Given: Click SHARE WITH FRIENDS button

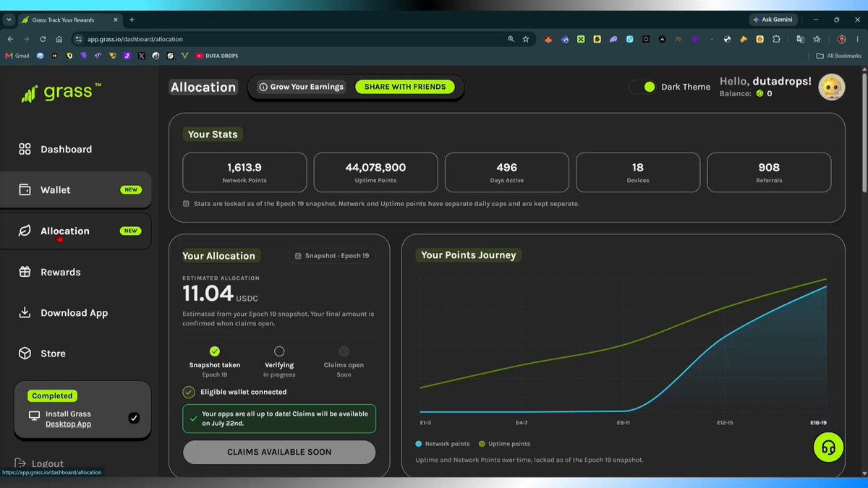Looking at the screenshot, I should click(405, 87).
